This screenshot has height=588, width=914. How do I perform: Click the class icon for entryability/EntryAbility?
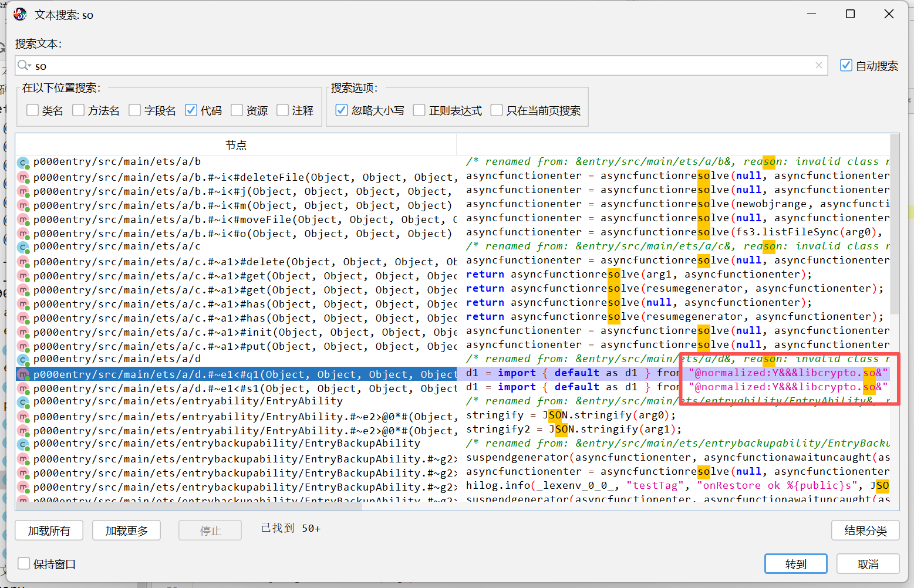point(23,402)
